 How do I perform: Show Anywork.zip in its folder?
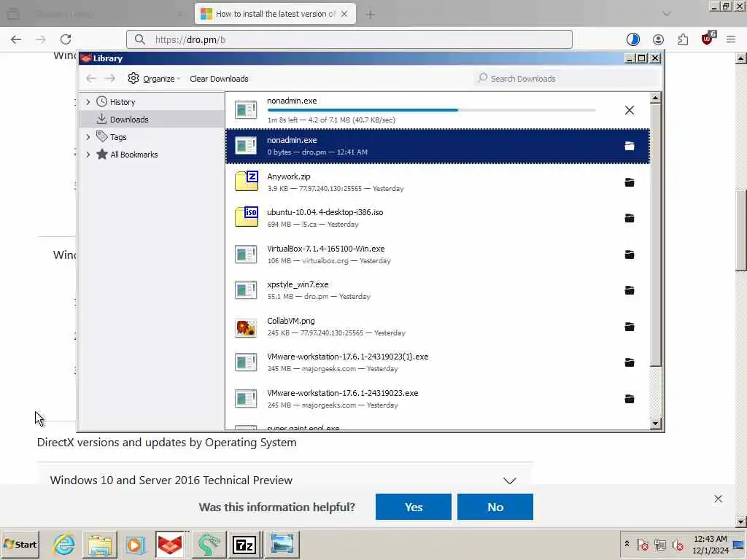pos(630,182)
